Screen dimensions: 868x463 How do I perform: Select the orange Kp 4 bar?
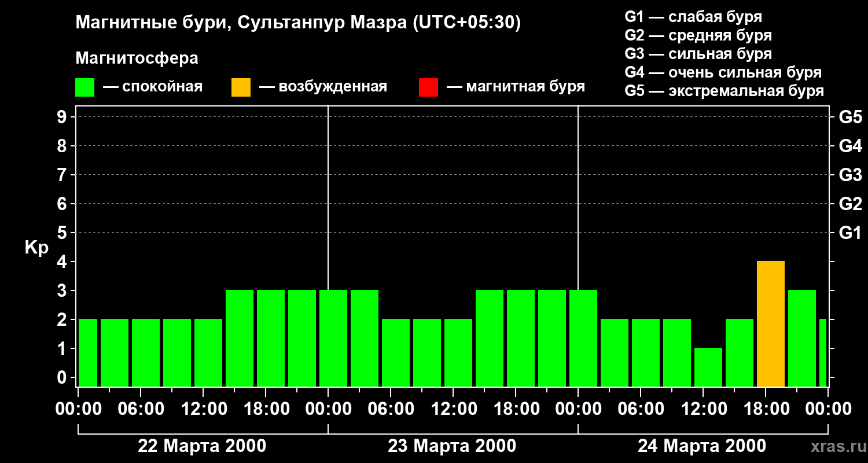click(x=770, y=324)
